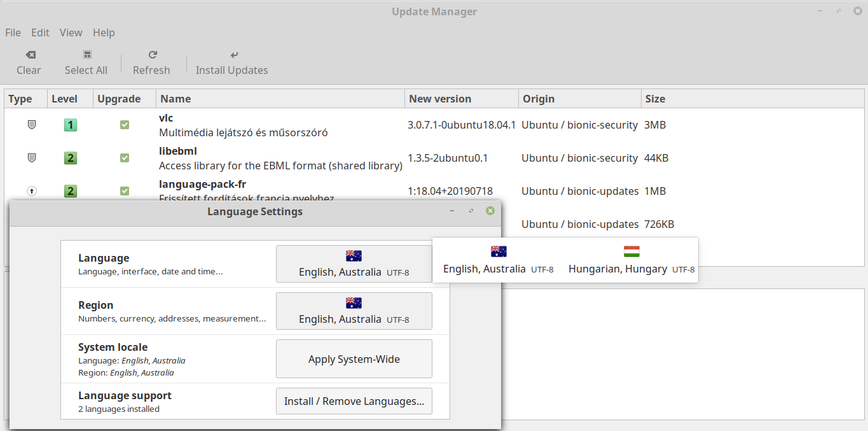
Task: Click the upgrade arrow icon for language-pack-fr
Action: point(31,191)
